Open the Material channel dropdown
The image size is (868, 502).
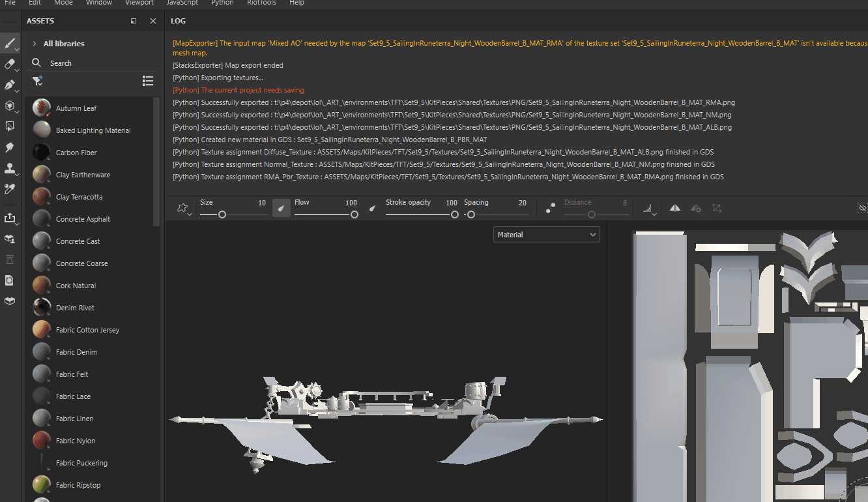click(547, 235)
